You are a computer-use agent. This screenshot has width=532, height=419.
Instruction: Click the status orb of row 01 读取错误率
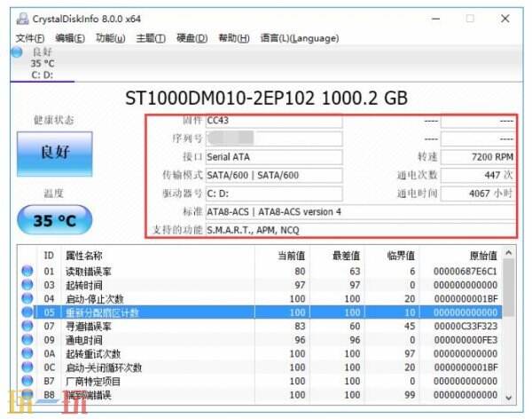pyautogui.click(x=27, y=271)
